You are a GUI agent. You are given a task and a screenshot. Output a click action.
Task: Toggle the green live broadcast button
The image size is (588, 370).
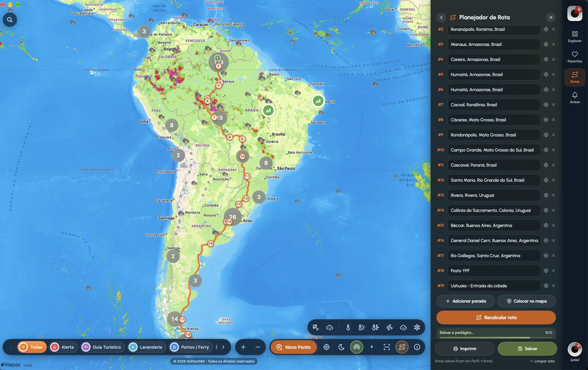pos(356,347)
